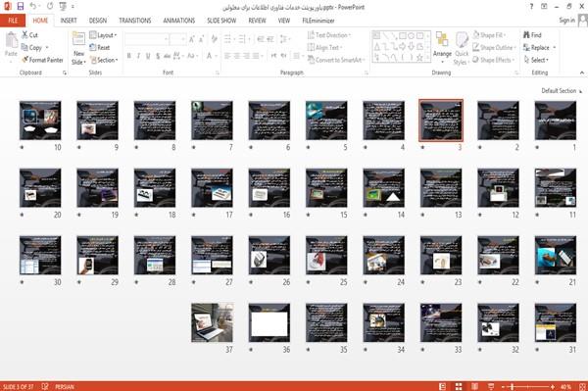Switch to Normal view in status bar
This screenshot has width=588, height=391.
pos(443,386)
